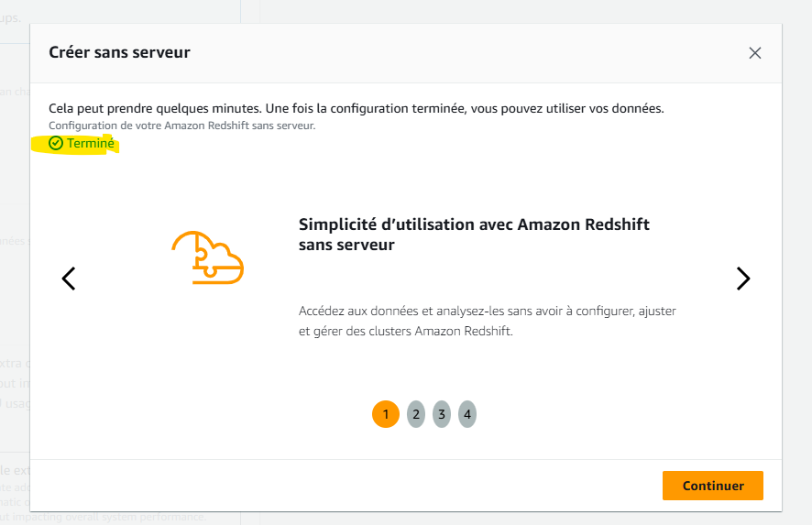The width and height of the screenshot is (812, 525).
Task: Click the Continuer button
Action: click(x=713, y=486)
